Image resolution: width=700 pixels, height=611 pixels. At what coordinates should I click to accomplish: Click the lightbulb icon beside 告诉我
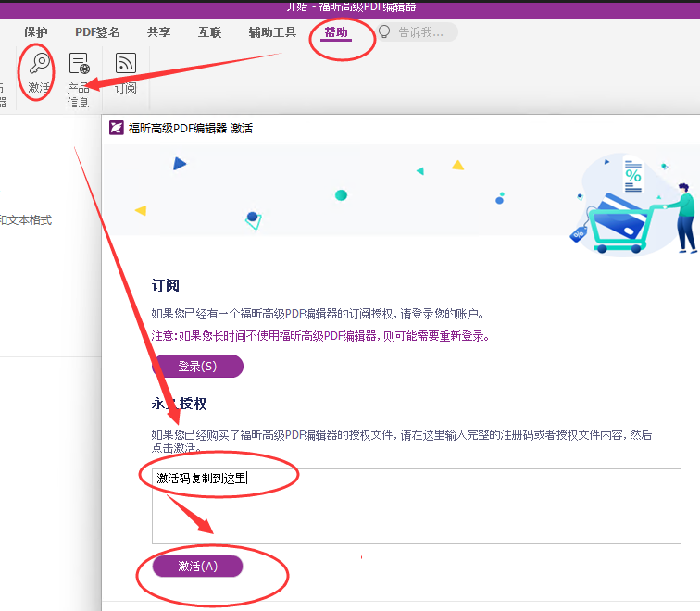(x=384, y=32)
